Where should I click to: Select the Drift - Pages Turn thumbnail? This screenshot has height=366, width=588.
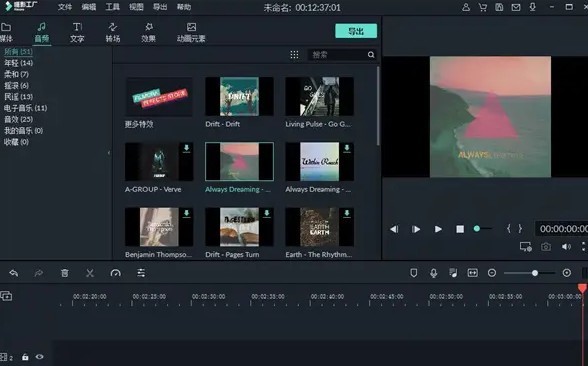click(239, 227)
